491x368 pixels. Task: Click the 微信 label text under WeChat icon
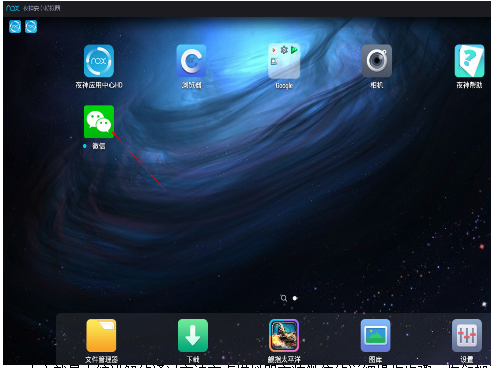pyautogui.click(x=99, y=146)
